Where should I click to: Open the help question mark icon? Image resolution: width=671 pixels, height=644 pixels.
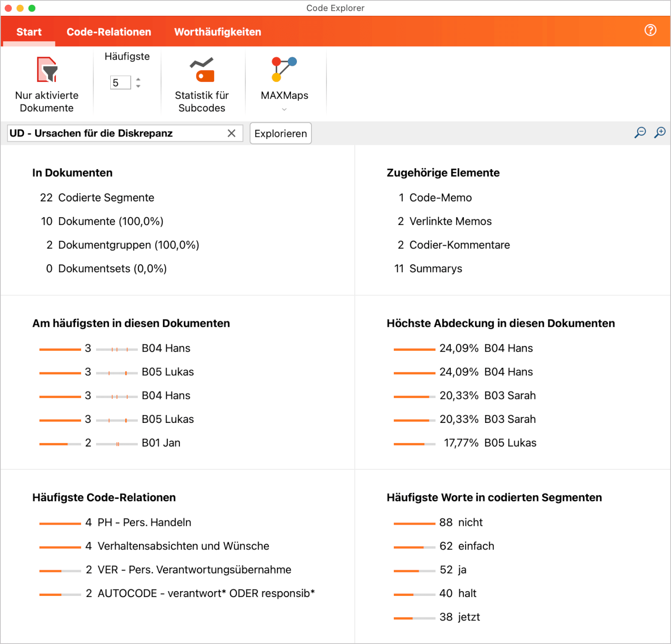[650, 30]
